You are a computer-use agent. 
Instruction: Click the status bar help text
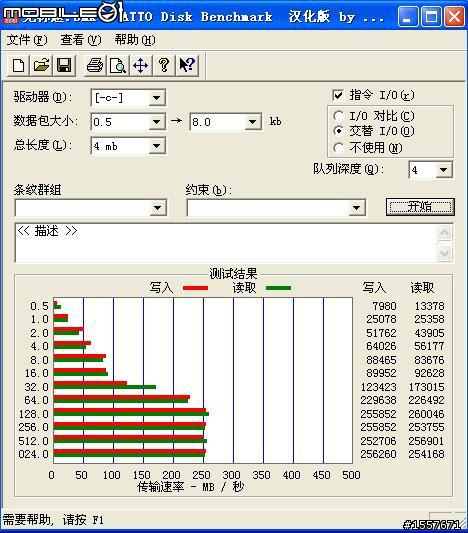(53, 520)
